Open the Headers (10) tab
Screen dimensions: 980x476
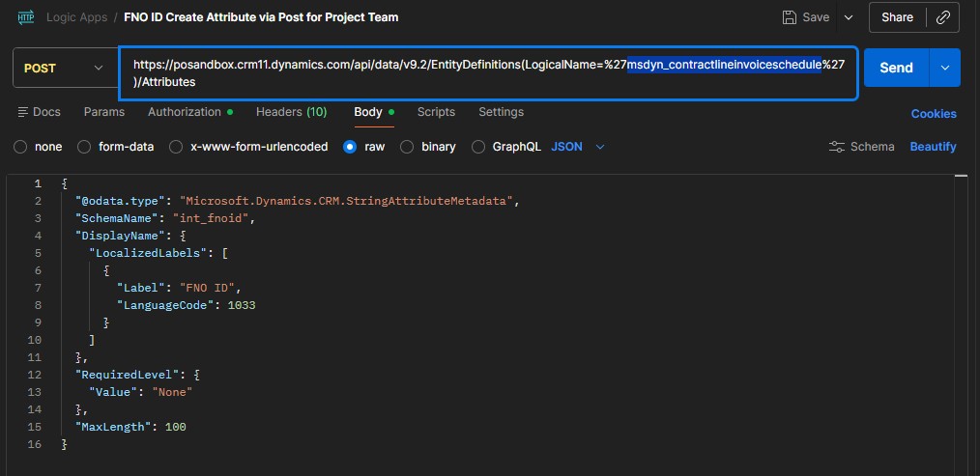click(x=291, y=112)
